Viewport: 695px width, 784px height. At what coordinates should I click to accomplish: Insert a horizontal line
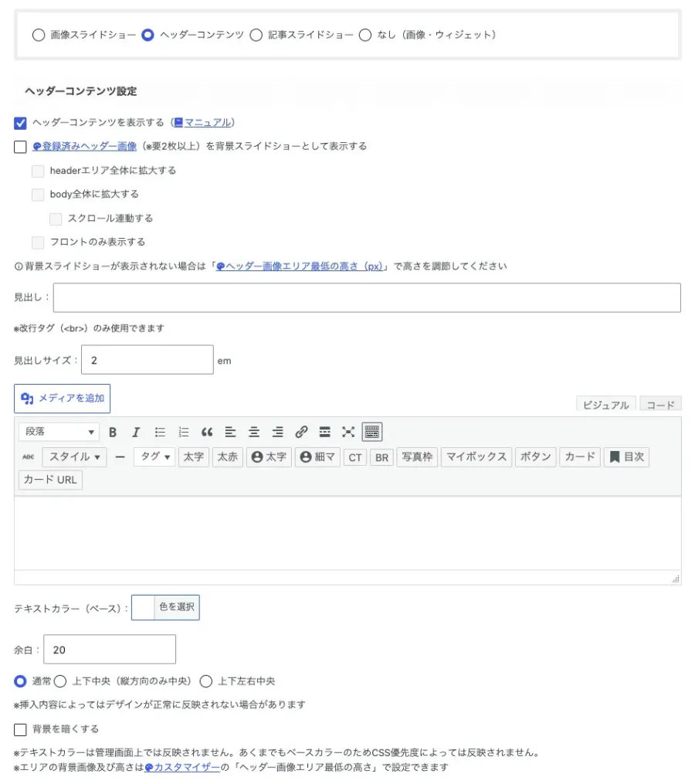(120, 457)
